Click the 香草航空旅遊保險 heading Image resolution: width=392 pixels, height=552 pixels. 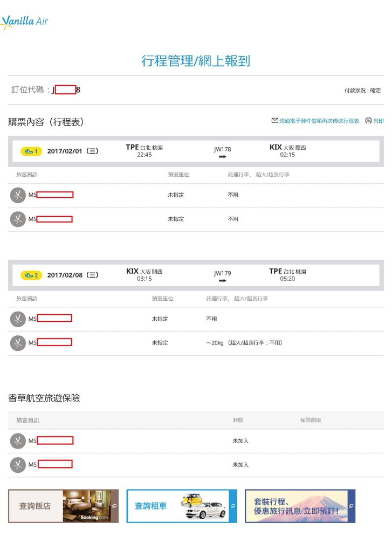point(44,398)
